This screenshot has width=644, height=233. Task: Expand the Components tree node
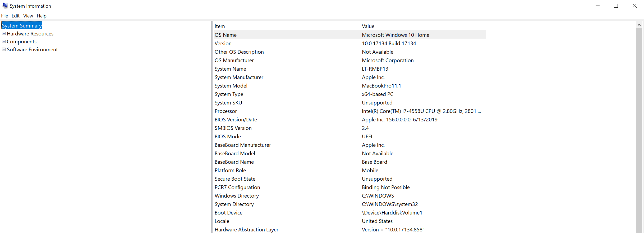coord(4,42)
